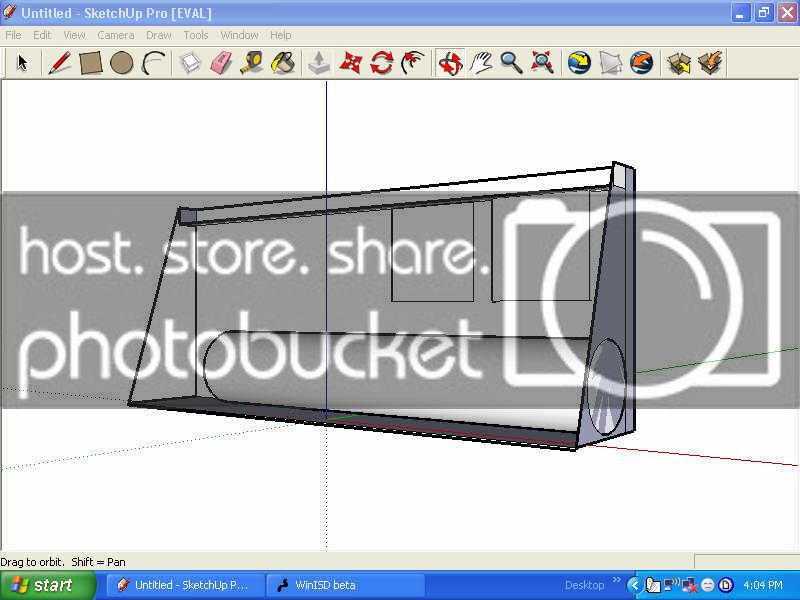800x600 pixels.
Task: Open the Window menu
Action: (239, 35)
